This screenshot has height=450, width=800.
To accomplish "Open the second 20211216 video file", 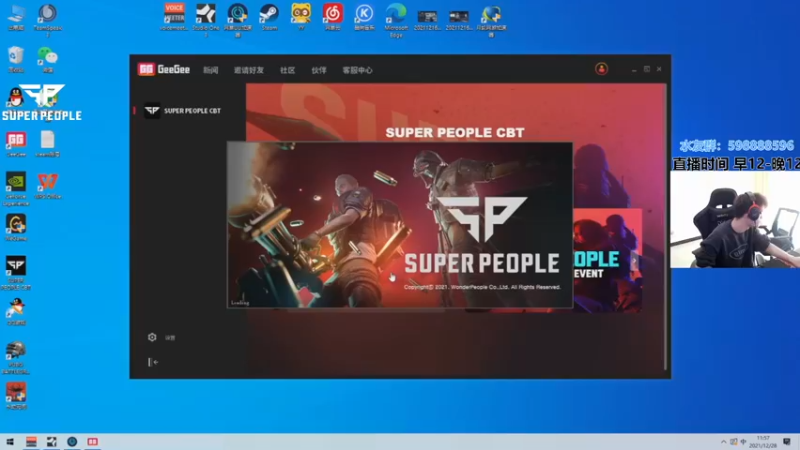I will point(459,19).
